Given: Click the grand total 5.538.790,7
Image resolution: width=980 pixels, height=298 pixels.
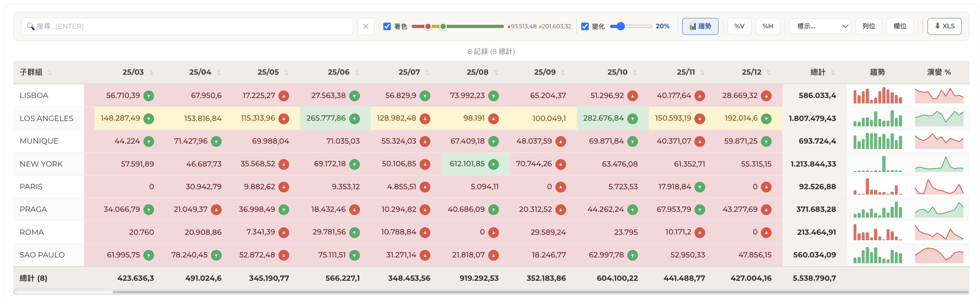Looking at the screenshot, I should [x=814, y=278].
